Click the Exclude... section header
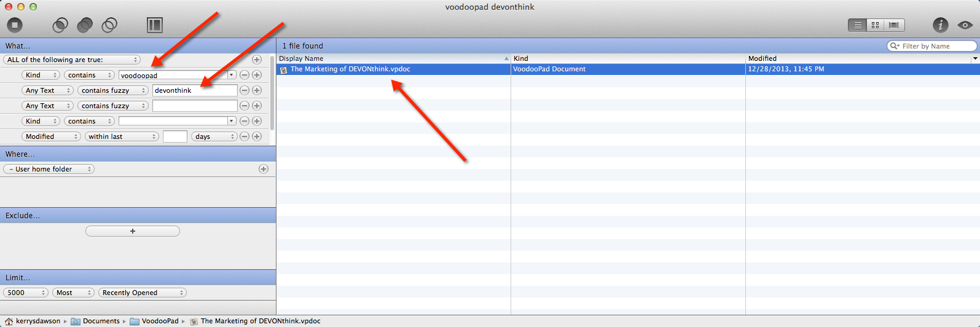This screenshot has height=327, width=980. (138, 215)
